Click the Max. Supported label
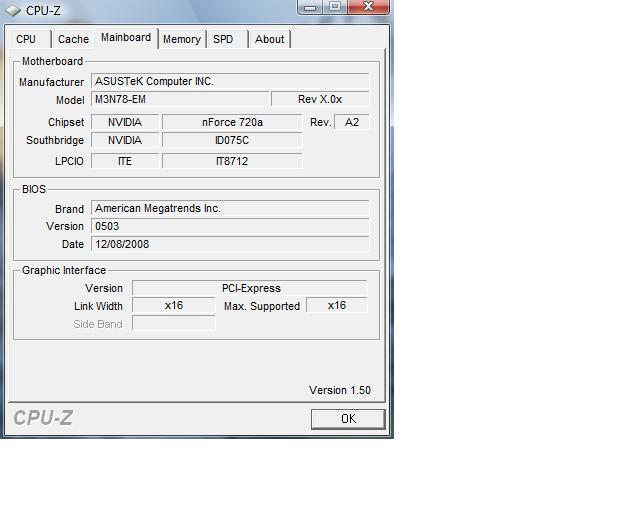 pyautogui.click(x=262, y=306)
